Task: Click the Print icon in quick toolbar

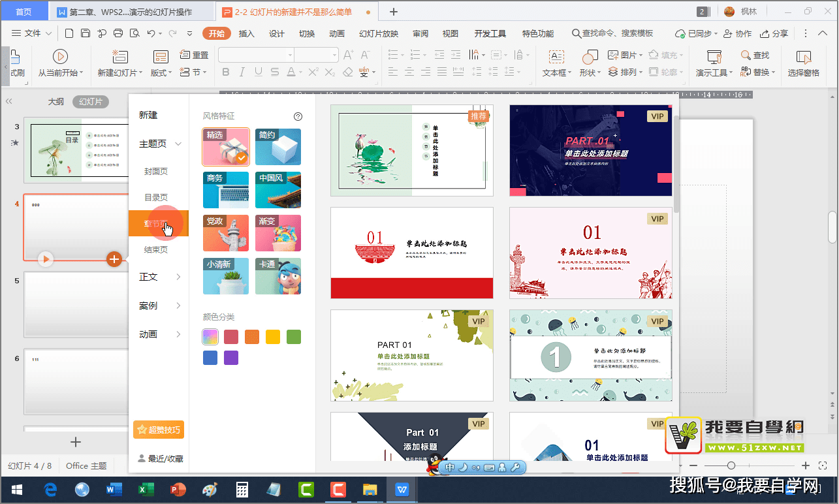Action: tap(118, 33)
